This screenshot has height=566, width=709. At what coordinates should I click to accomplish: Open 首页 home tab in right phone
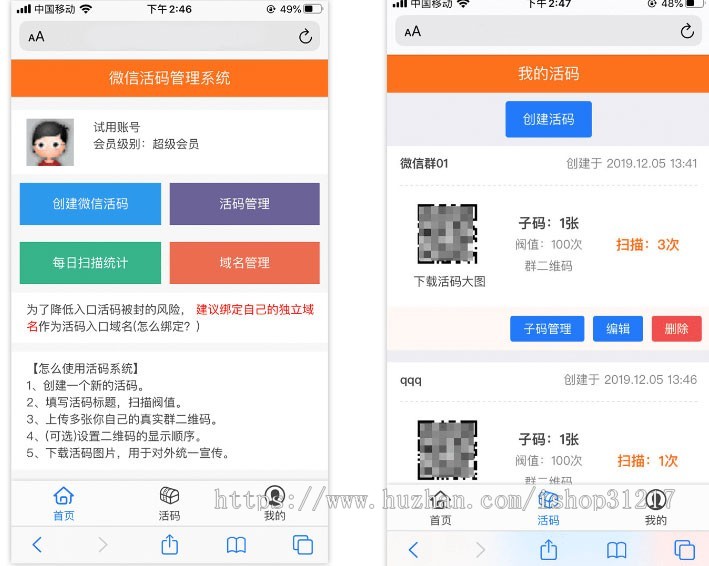pyautogui.click(x=440, y=509)
